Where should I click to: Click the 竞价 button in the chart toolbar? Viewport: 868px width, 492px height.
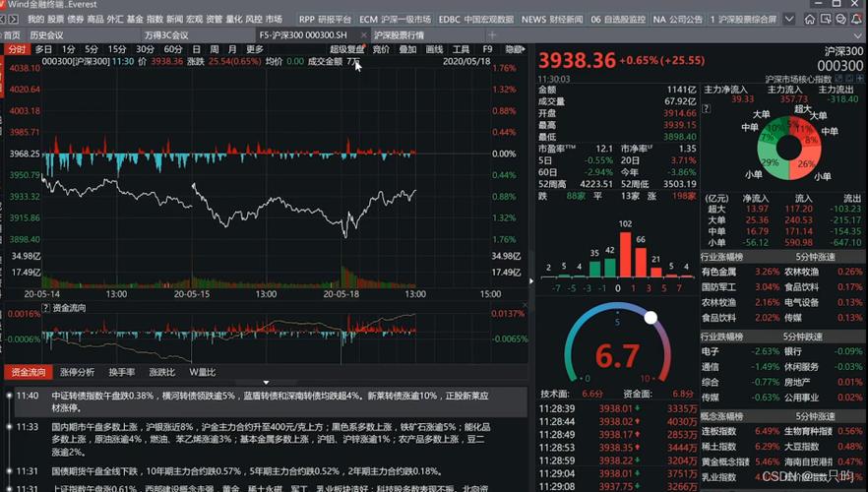pos(381,49)
